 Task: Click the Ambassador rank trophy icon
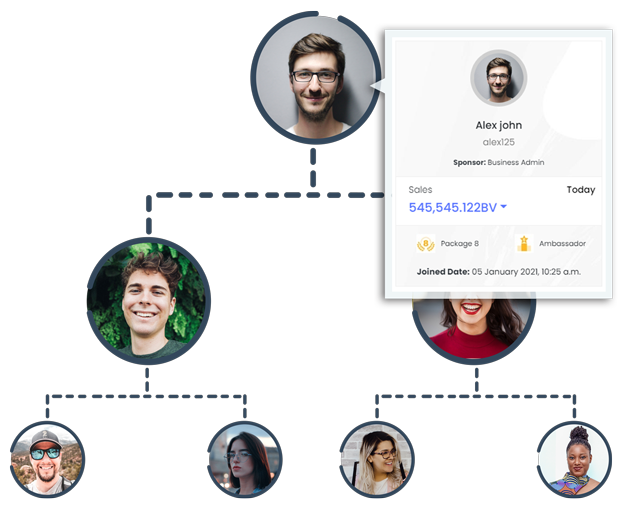[524, 244]
